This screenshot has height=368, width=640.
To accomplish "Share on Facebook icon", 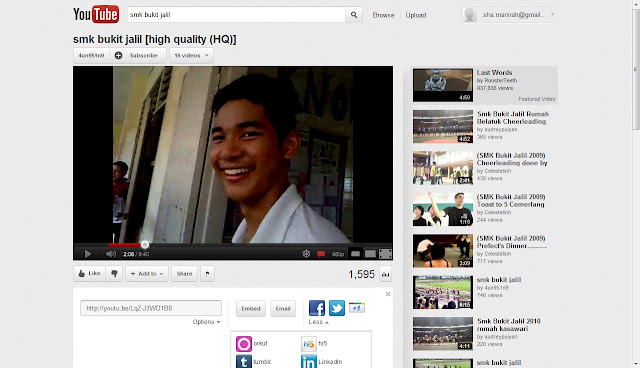I will pyautogui.click(x=317, y=308).
